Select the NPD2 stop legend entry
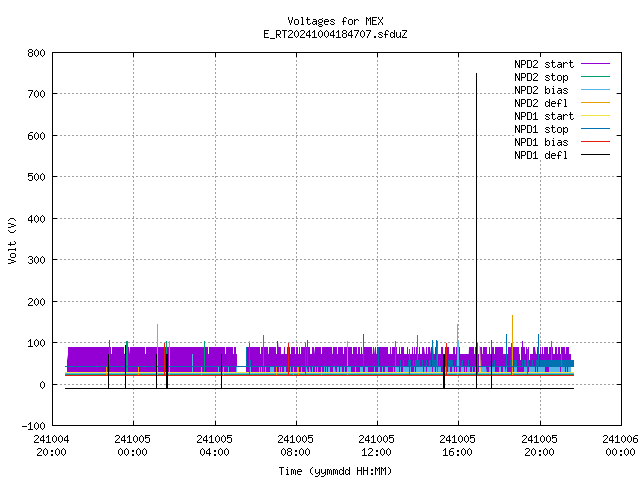 click(x=541, y=77)
